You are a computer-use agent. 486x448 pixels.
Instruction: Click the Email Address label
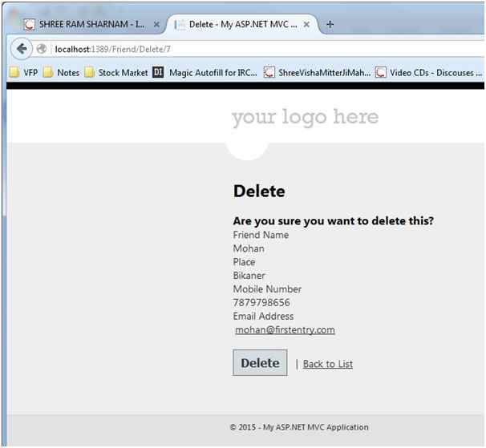tap(264, 316)
